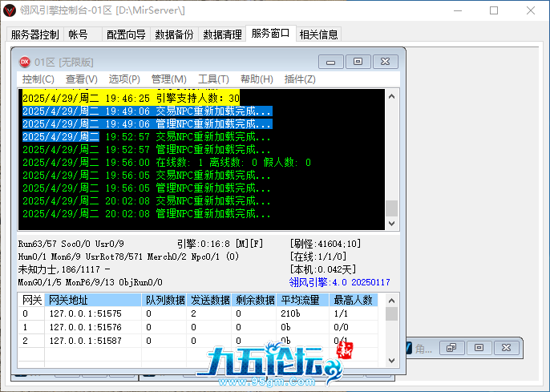Open the 帮助(H) menu

(257, 79)
